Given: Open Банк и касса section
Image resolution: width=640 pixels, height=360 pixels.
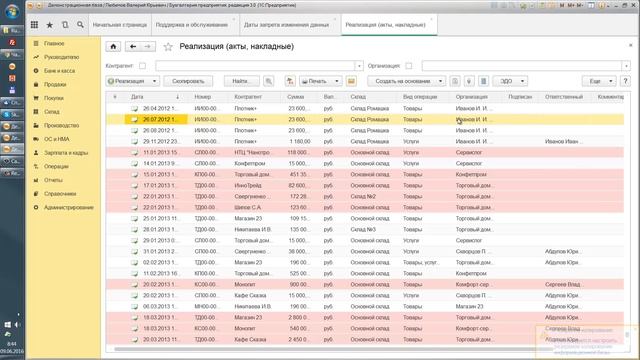Looking at the screenshot, I should 59,71.
